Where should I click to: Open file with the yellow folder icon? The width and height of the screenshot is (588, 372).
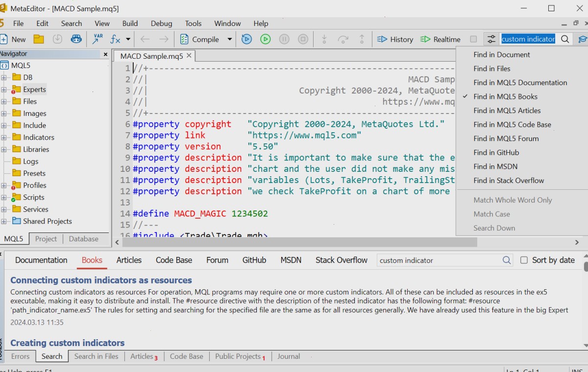(39, 39)
